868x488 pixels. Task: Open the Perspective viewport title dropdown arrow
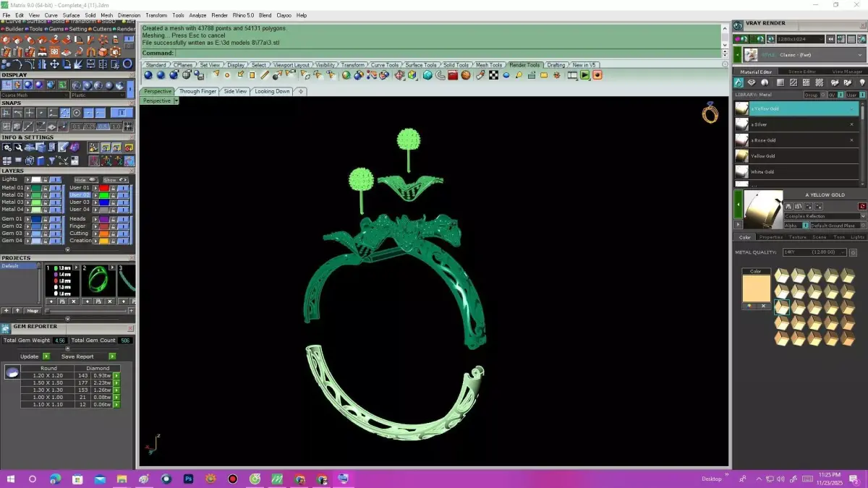click(x=176, y=101)
